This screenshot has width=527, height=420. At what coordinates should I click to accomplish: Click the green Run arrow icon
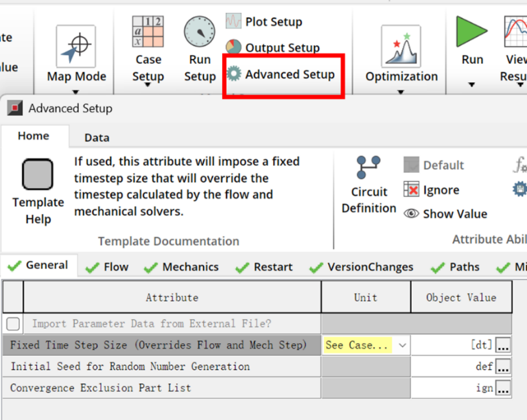coord(471,32)
